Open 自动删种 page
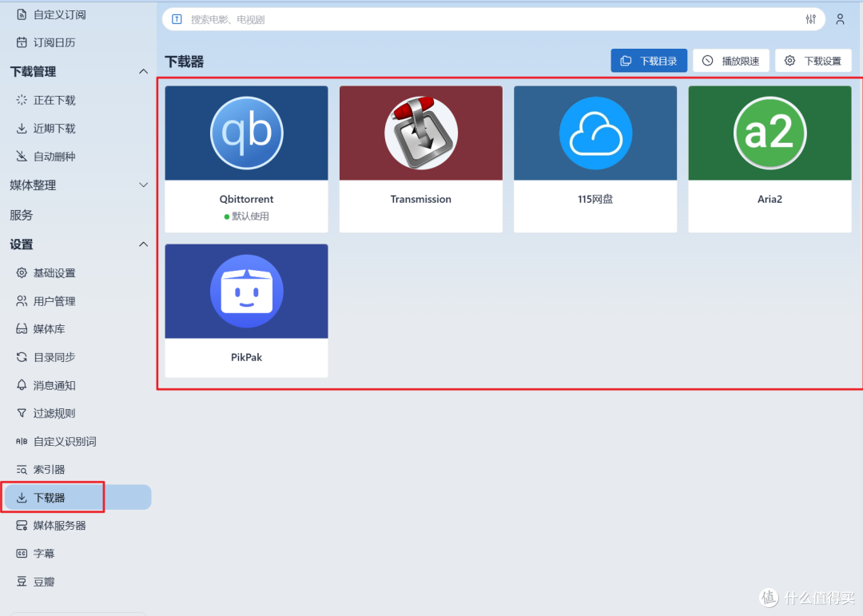This screenshot has height=616, width=863. coord(54,157)
